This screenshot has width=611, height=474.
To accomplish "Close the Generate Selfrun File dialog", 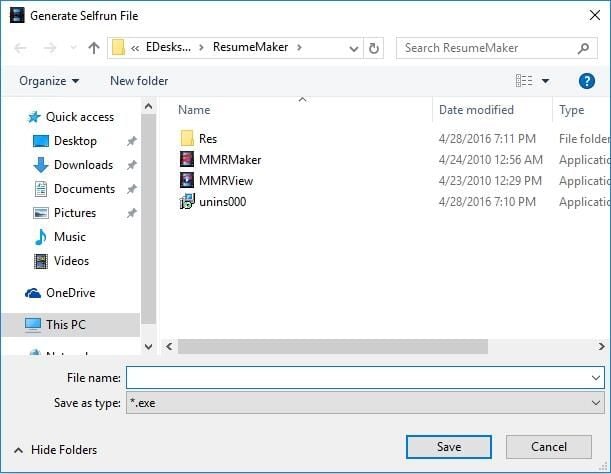I will [x=595, y=15].
